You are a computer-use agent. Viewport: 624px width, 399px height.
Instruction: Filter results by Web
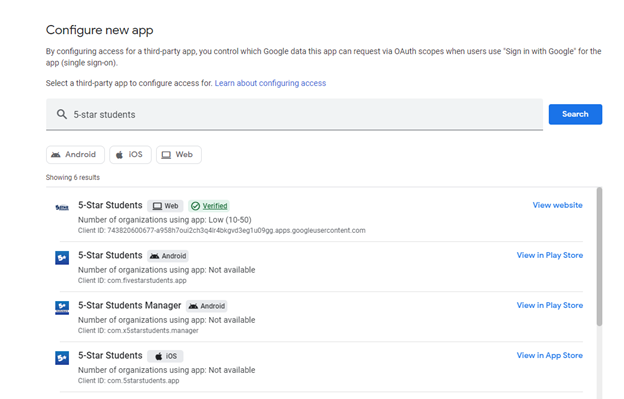tap(179, 154)
